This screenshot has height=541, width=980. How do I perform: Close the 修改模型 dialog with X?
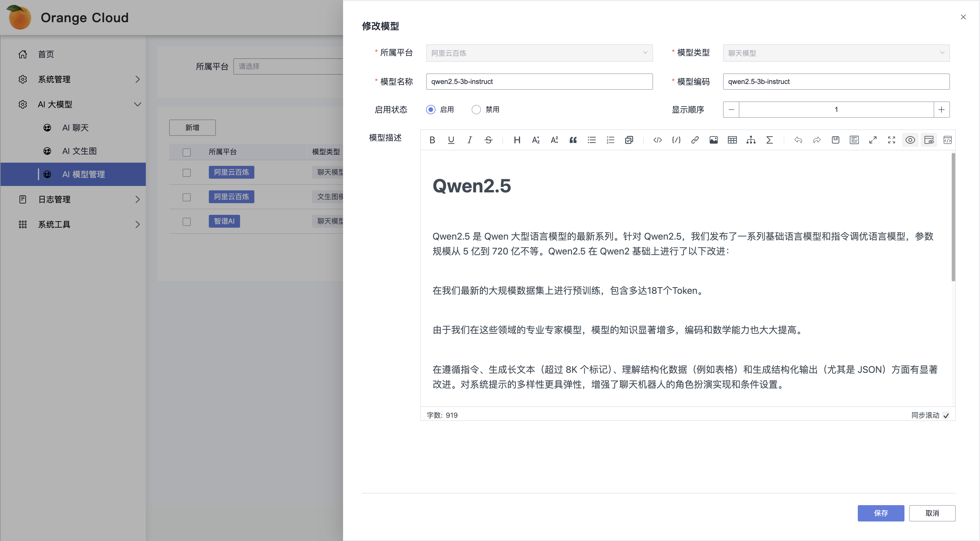963,17
